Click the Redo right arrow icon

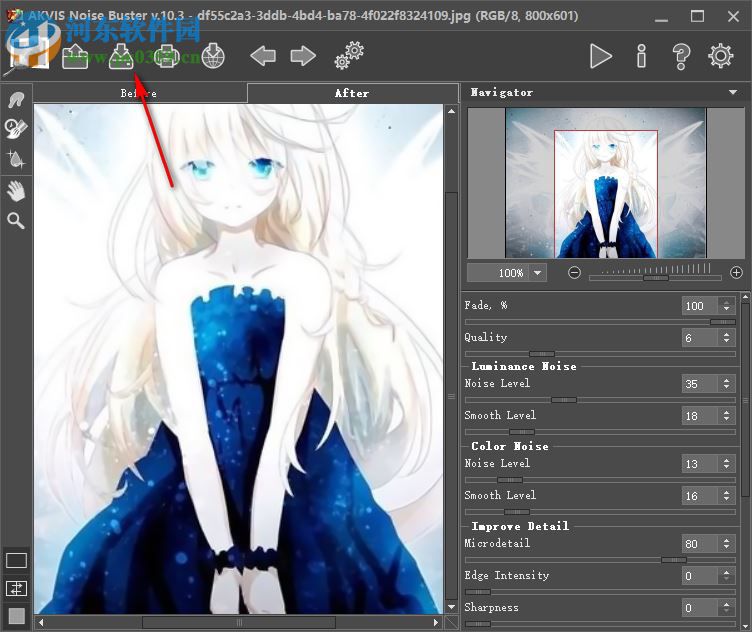click(303, 56)
